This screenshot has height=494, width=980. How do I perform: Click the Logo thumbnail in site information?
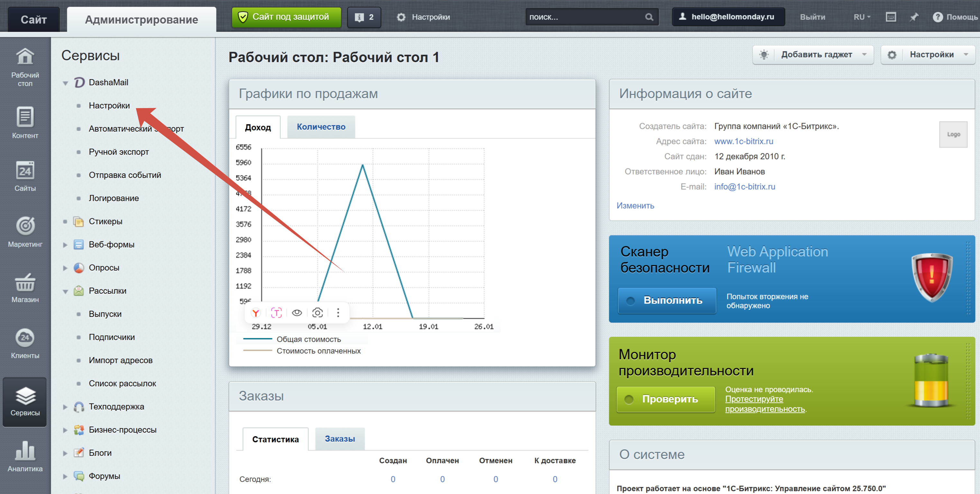click(953, 134)
